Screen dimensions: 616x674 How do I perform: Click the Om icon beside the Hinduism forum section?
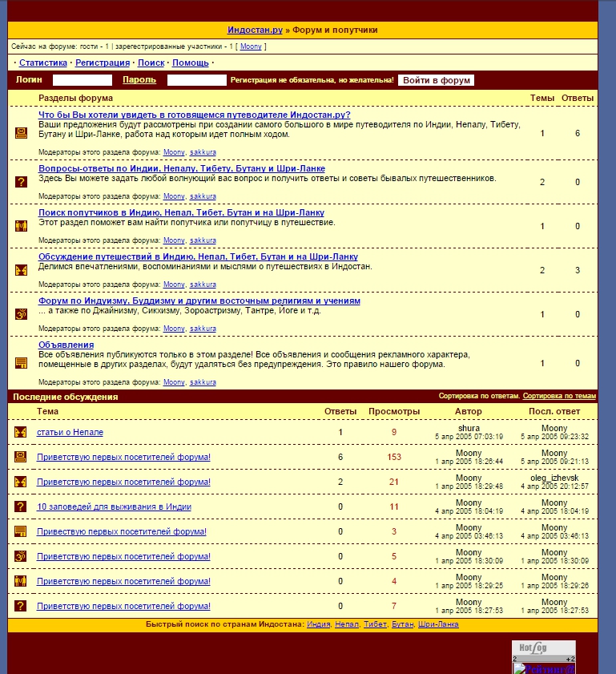coord(21,314)
